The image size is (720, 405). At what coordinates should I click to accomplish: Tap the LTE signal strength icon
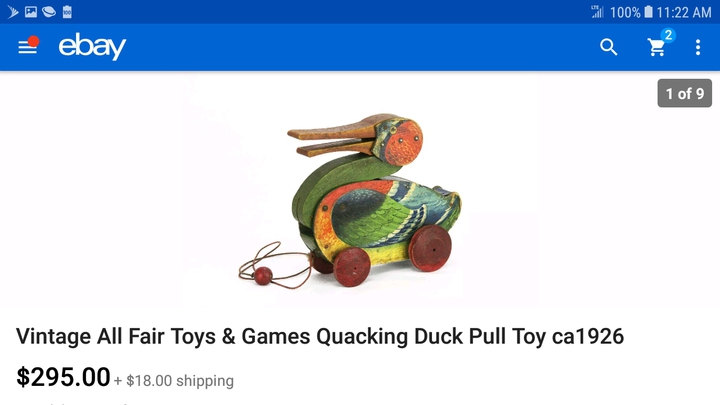(597, 12)
